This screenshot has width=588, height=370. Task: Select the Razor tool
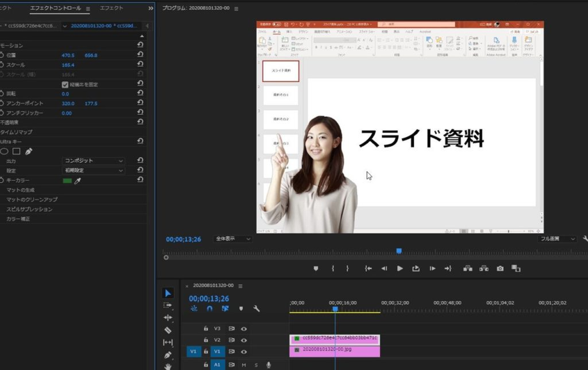pos(168,330)
